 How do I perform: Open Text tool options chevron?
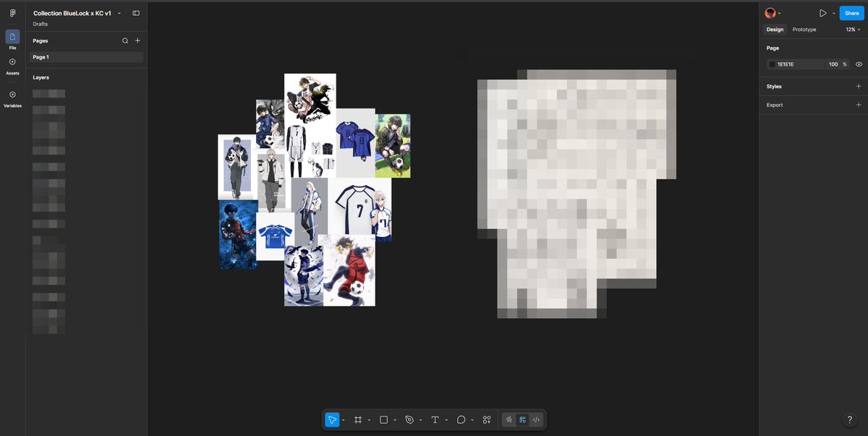pos(446,419)
